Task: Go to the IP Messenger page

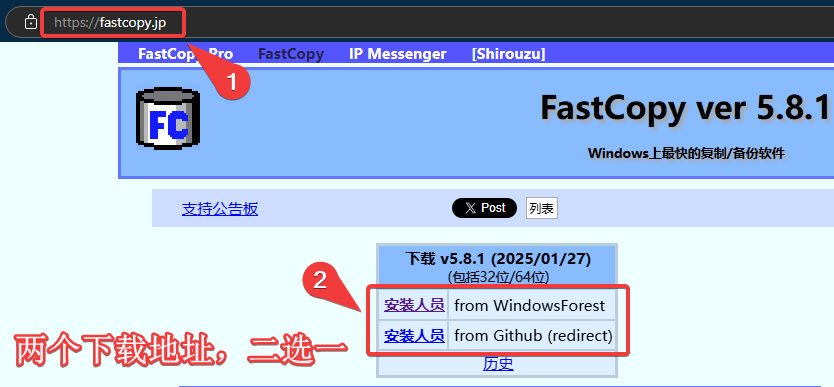Action: tap(397, 54)
